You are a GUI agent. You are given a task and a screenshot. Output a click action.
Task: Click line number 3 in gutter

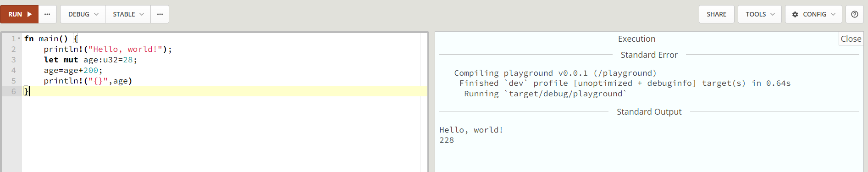click(13, 60)
